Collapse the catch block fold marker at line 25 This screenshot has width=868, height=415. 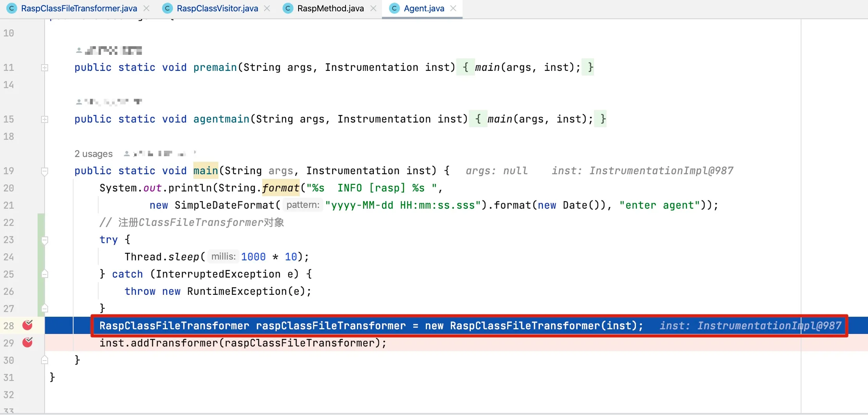coord(45,274)
